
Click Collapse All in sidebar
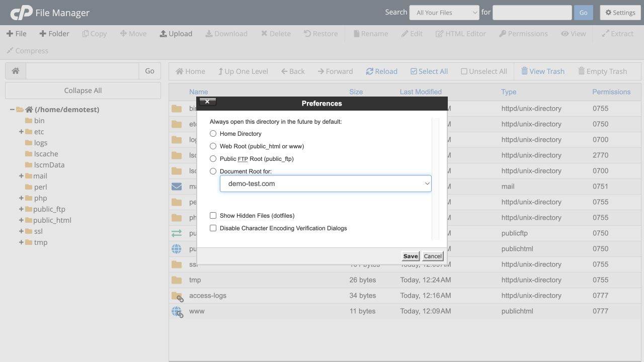tap(83, 90)
